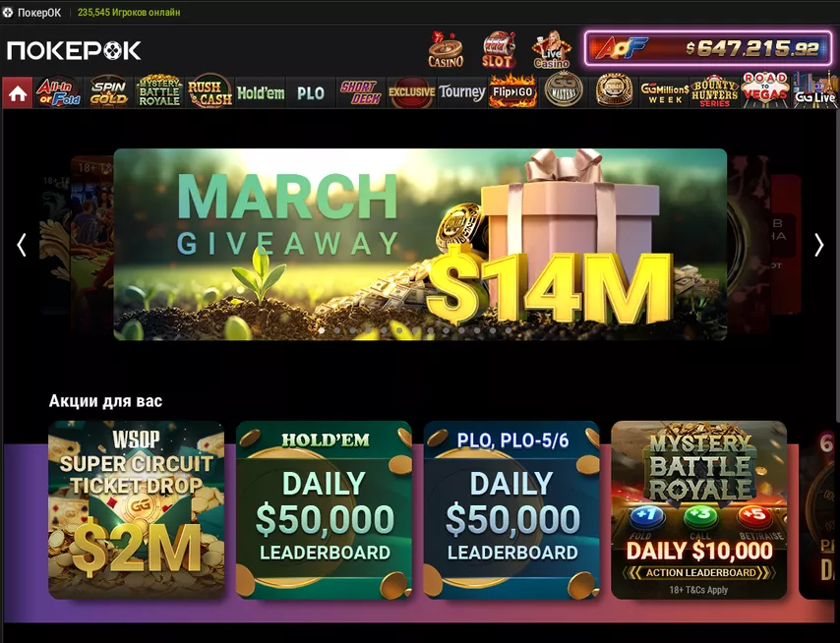The image size is (840, 643).
Task: Open the Slot machine icon
Action: 498,50
